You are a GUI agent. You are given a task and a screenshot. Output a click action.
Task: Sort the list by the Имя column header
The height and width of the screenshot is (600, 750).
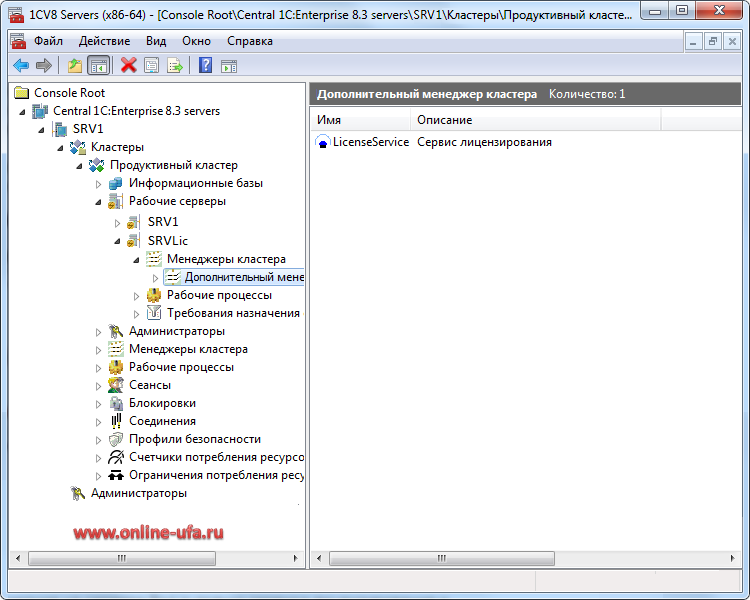point(360,120)
